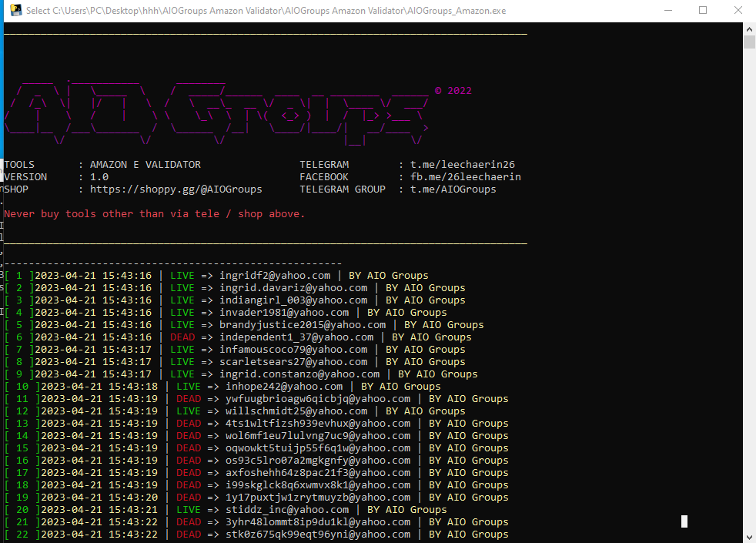Click the console app icon in title bar
This screenshot has height=543, width=756.
click(13, 11)
